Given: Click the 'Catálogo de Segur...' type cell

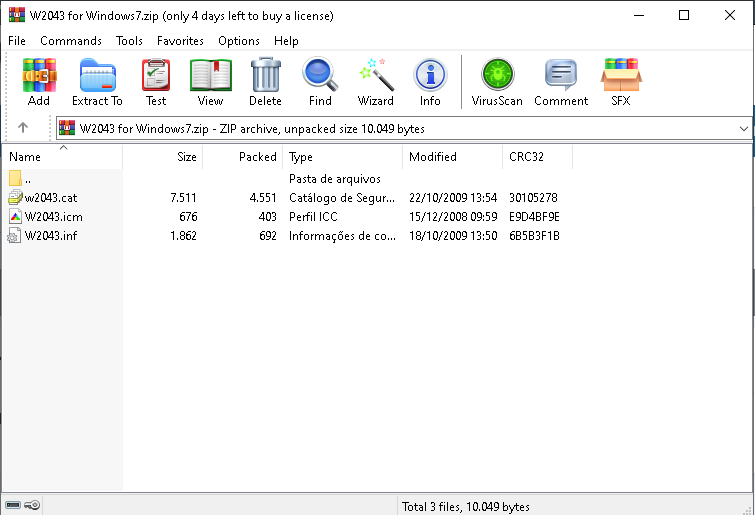Looking at the screenshot, I should (342, 198).
